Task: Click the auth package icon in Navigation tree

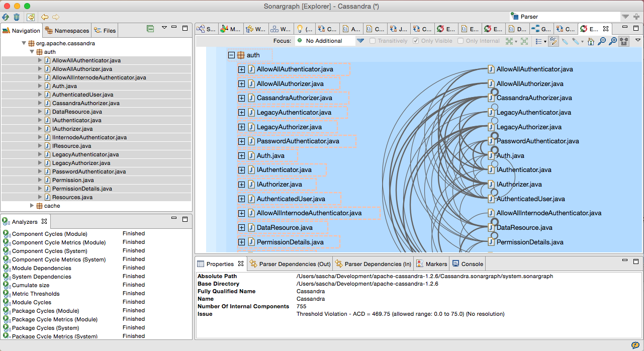Action: coord(39,52)
